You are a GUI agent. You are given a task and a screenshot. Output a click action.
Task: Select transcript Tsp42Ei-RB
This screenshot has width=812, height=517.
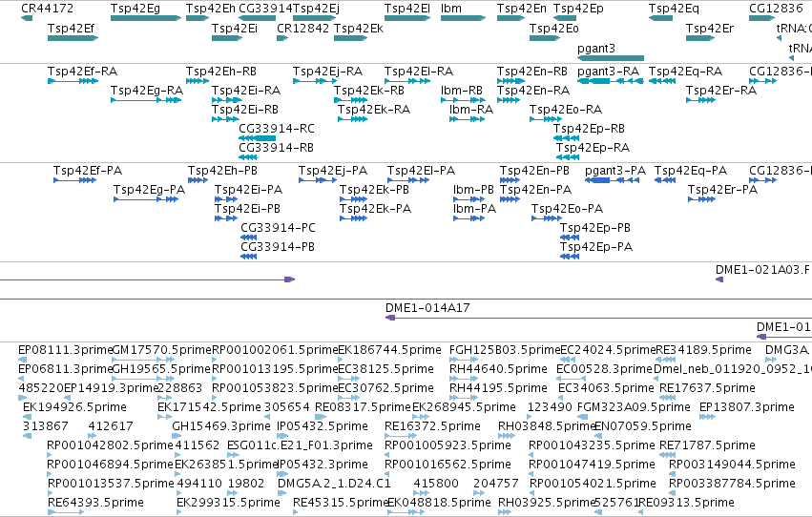point(225,119)
